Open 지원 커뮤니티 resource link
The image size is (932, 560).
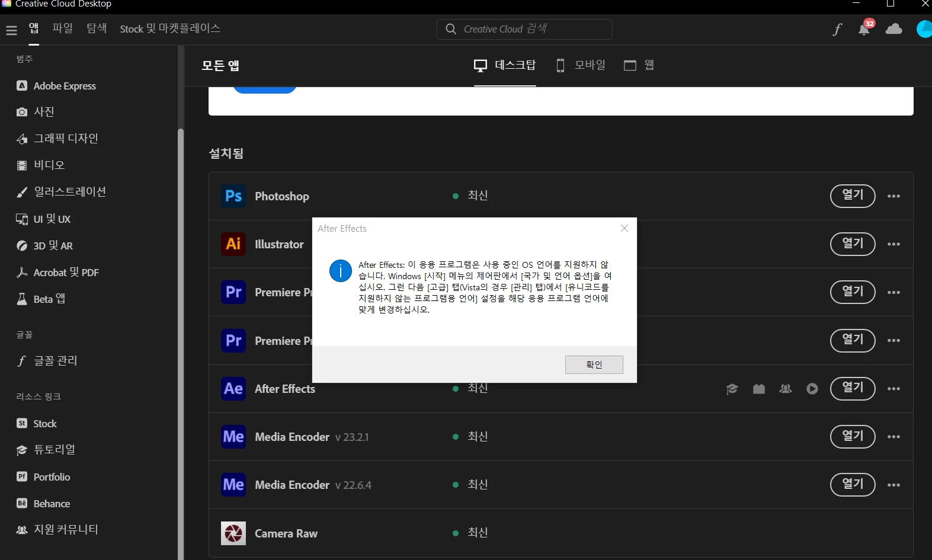click(x=57, y=530)
